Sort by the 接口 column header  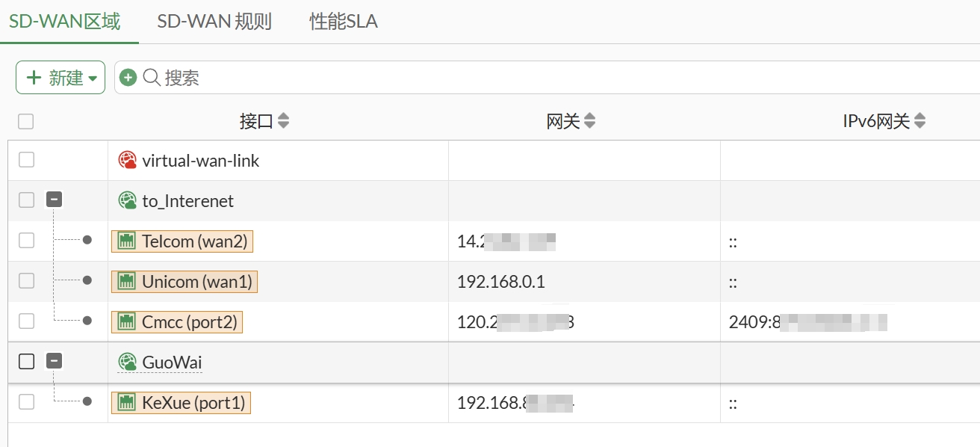tap(264, 121)
